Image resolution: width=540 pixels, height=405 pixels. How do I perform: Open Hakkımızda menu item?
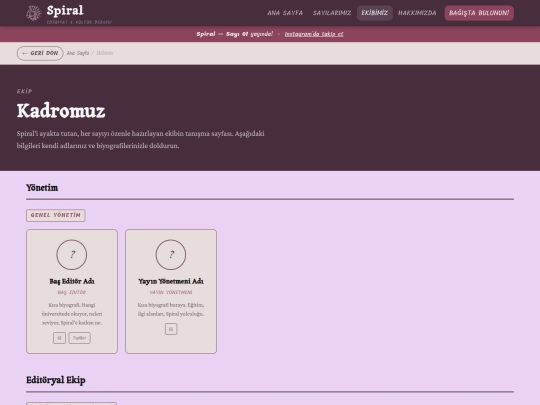coord(417,13)
